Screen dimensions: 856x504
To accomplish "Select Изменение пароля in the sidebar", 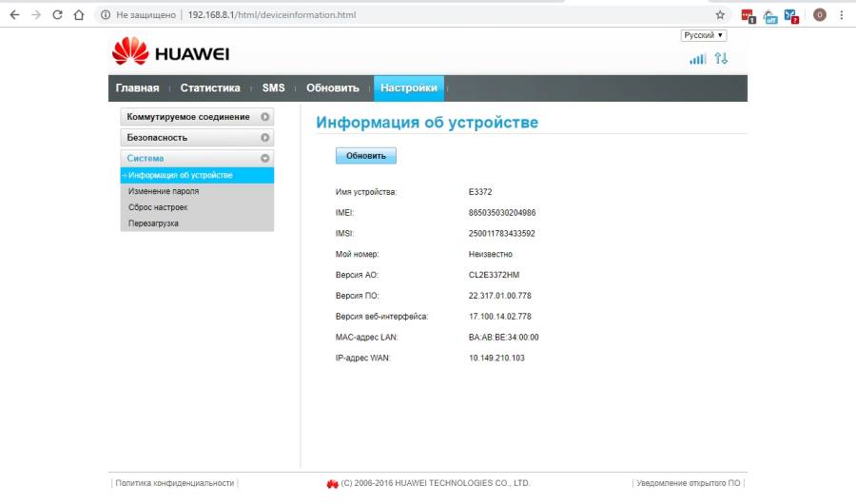I will point(164,191).
